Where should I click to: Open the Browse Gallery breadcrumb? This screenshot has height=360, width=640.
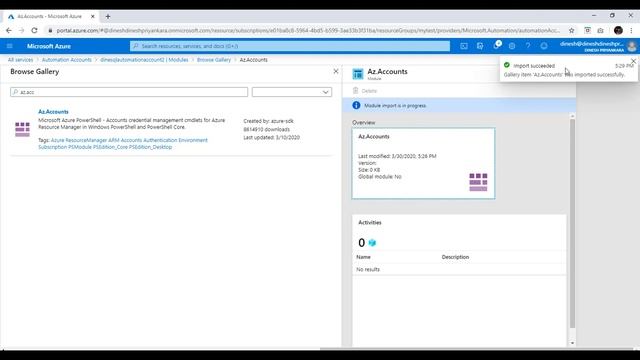pyautogui.click(x=214, y=60)
